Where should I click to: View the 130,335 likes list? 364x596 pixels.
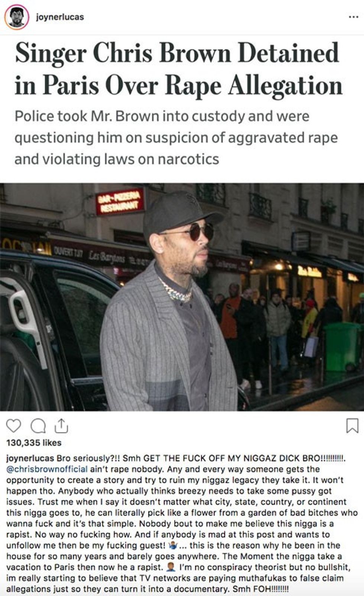(34, 443)
